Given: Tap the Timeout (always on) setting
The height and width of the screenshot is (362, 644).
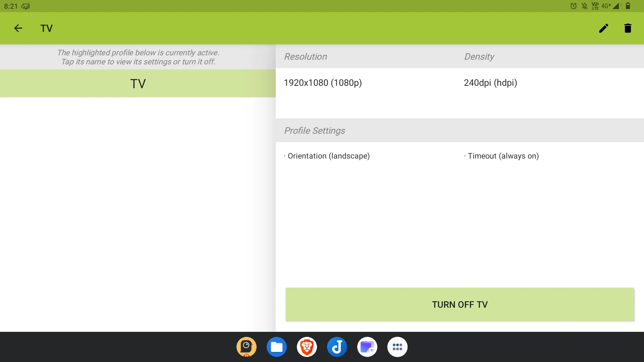Looking at the screenshot, I should tap(503, 156).
